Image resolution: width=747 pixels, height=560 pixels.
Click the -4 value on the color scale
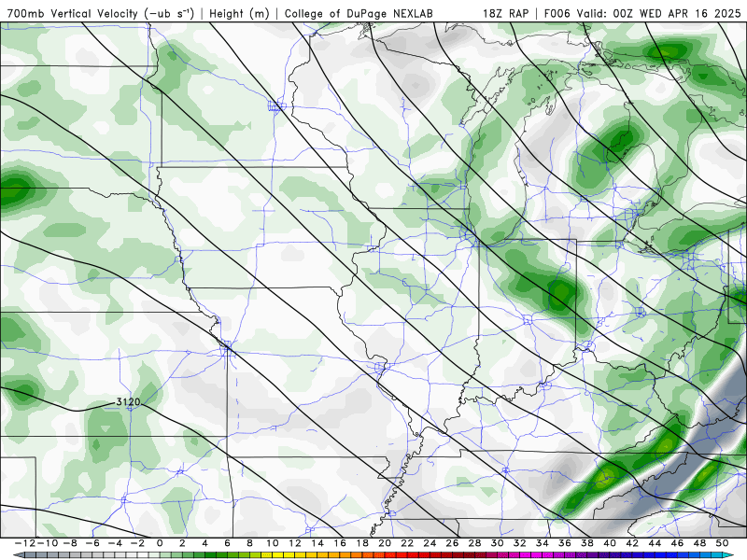click(115, 543)
